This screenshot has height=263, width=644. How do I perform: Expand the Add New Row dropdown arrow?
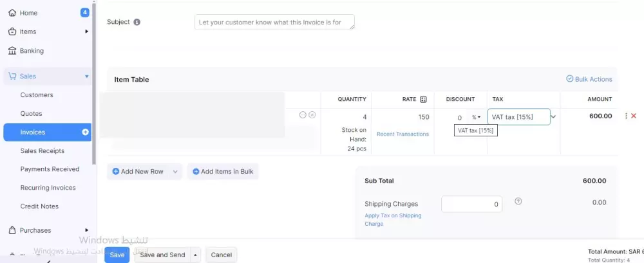[175, 172]
